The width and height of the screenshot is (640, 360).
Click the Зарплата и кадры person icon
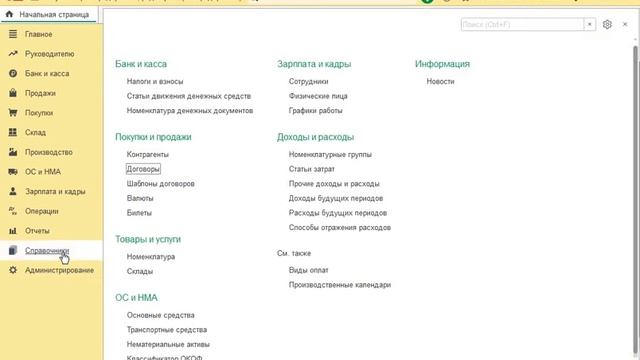tap(13, 191)
